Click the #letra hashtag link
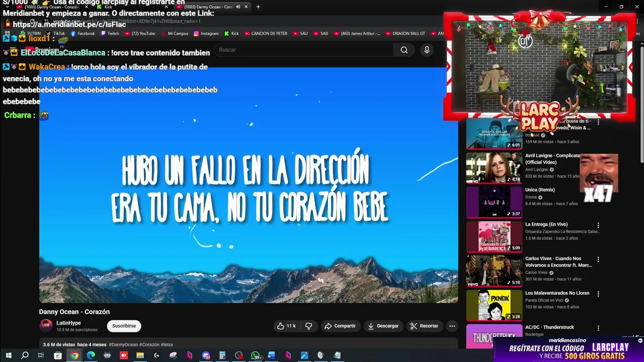The width and height of the screenshot is (644, 362). (167, 344)
